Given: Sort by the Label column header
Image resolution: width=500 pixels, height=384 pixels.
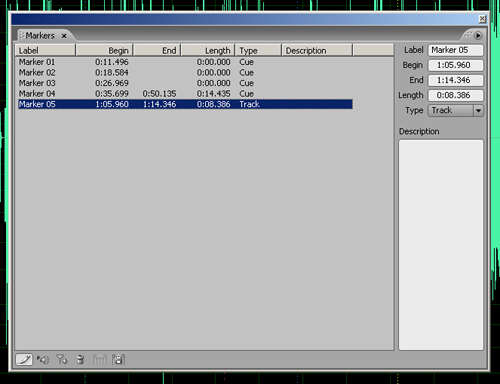Looking at the screenshot, I should [45, 50].
